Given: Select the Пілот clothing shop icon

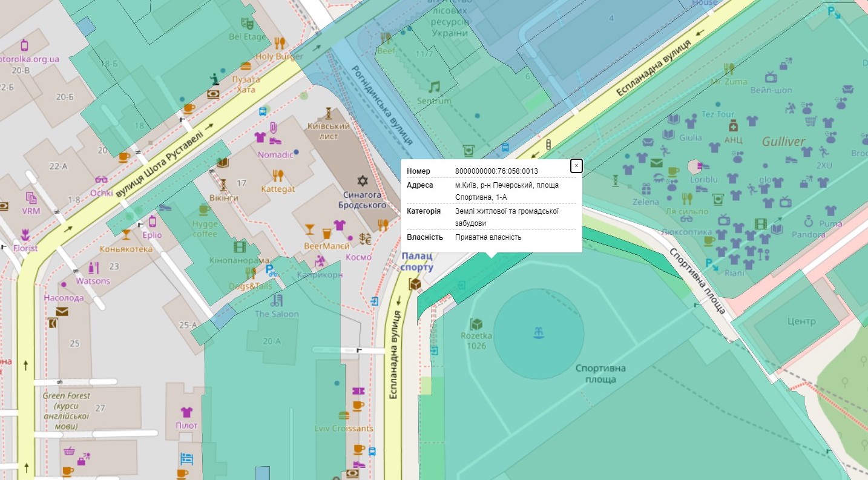Looking at the screenshot, I should pyautogui.click(x=186, y=412).
